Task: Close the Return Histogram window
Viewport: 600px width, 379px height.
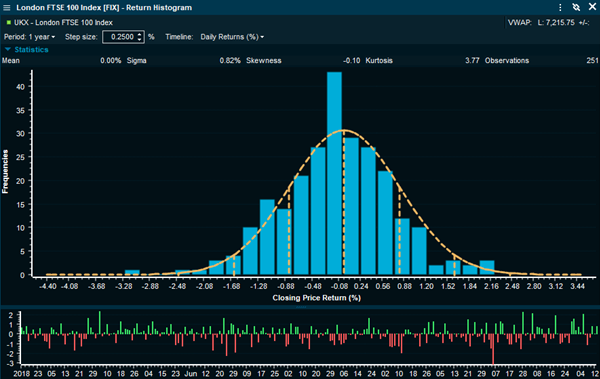Action: [x=592, y=7]
